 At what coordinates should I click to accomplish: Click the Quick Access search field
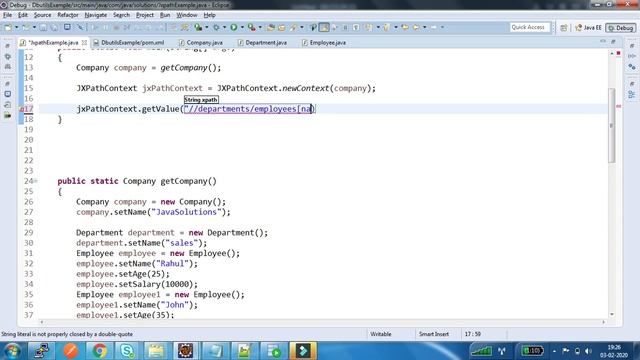coord(529,27)
